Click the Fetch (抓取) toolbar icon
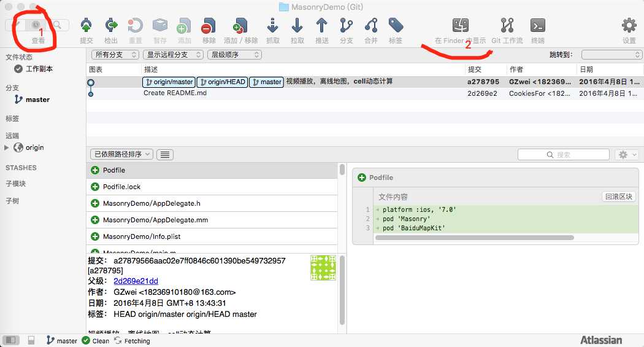644x347 pixels. coord(273,26)
